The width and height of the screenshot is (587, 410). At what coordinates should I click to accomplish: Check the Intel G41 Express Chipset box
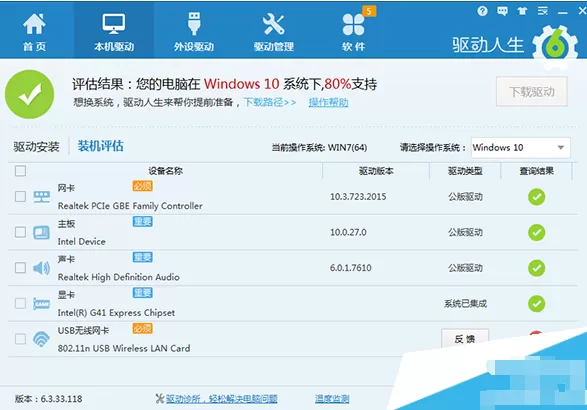click(x=20, y=303)
